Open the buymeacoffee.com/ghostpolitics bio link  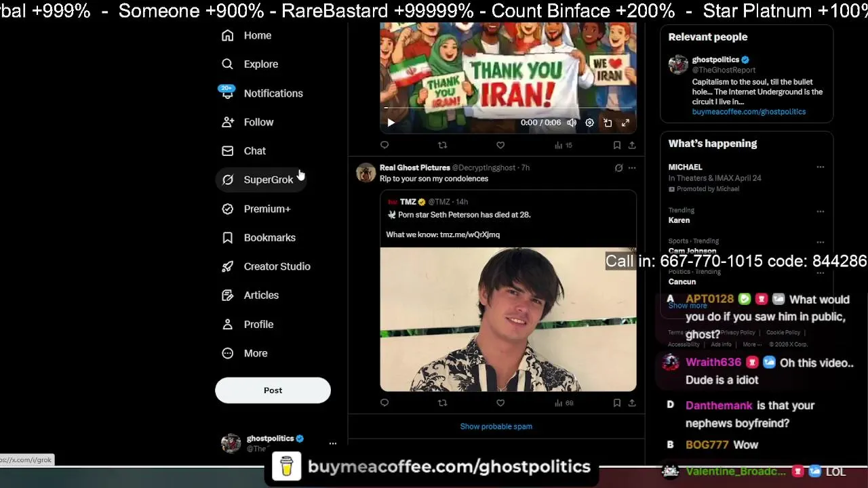pos(749,112)
